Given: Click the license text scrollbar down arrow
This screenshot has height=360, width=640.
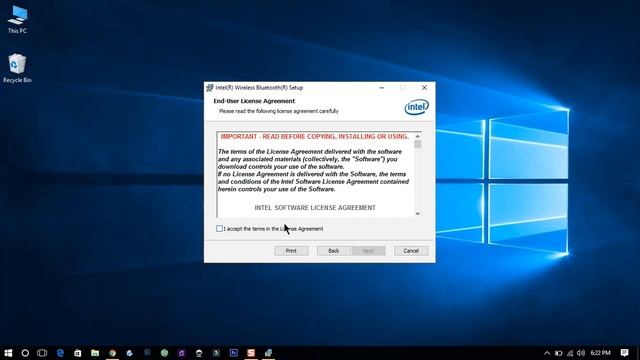Looking at the screenshot, I should tap(418, 213).
